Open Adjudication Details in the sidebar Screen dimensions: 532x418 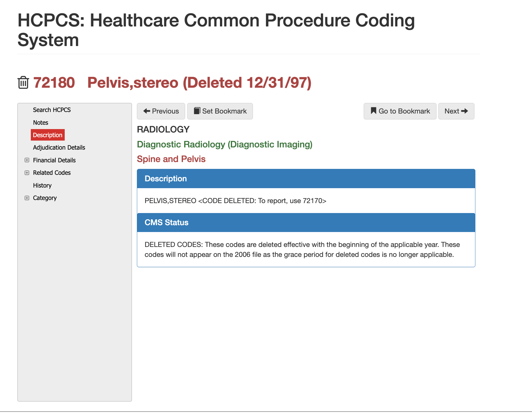click(x=59, y=147)
